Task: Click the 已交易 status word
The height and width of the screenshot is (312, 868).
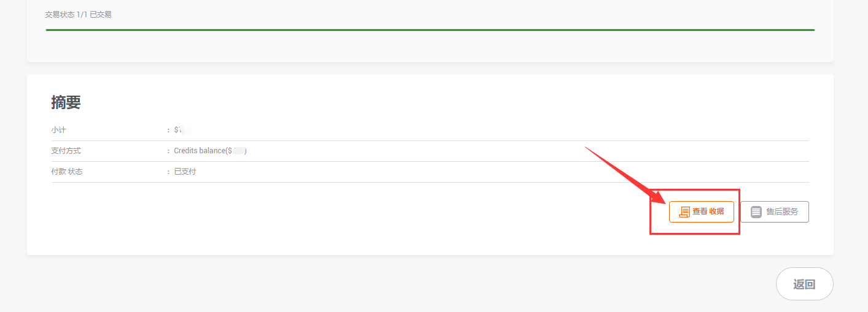Action: 101,15
